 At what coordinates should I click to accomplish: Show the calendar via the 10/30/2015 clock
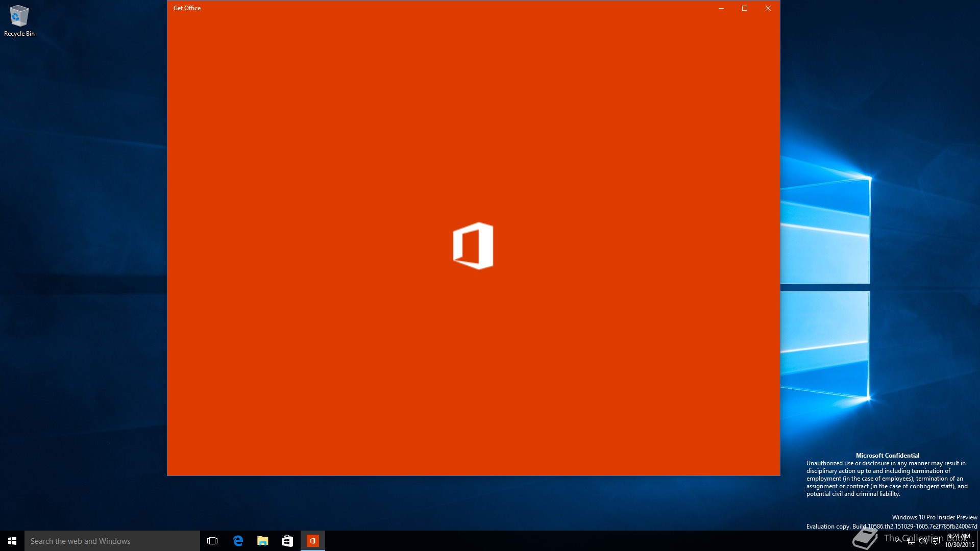(x=960, y=541)
